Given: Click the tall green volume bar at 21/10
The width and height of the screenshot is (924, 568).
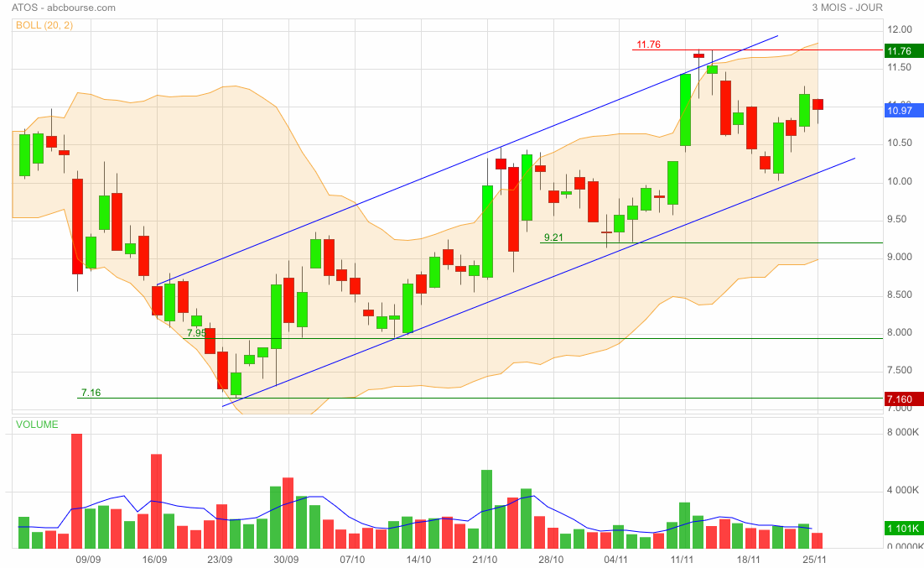Looking at the screenshot, I should pos(487,509).
